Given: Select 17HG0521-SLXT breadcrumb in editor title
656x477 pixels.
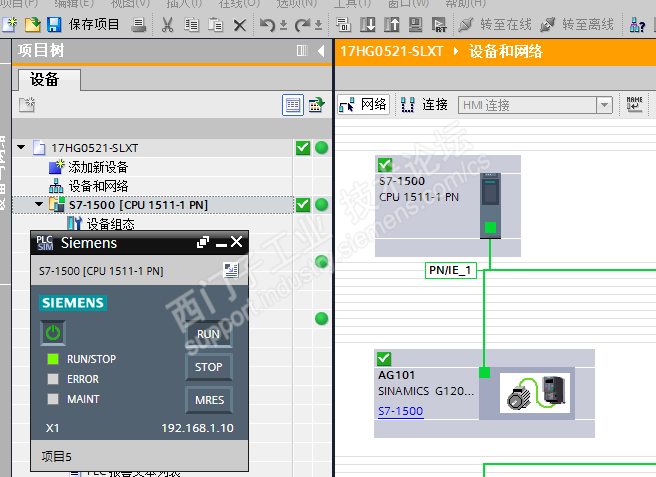Looking at the screenshot, I should point(392,51).
